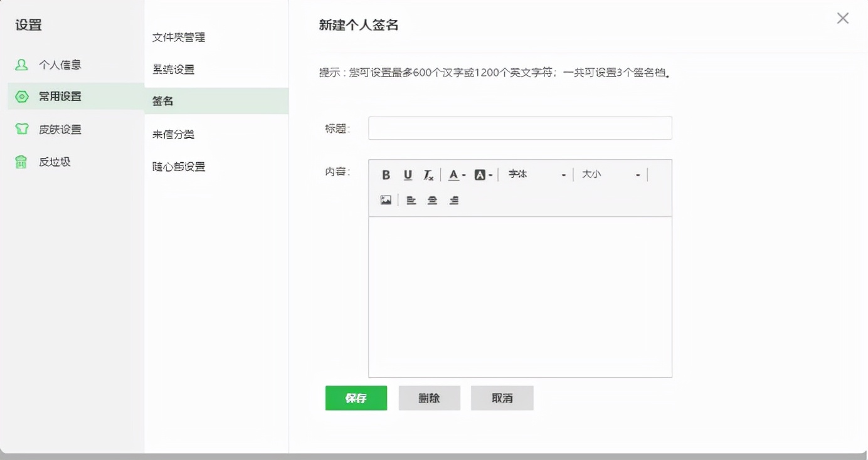This screenshot has width=868, height=460.
Task: Align signature text to the right
Action: [453, 199]
